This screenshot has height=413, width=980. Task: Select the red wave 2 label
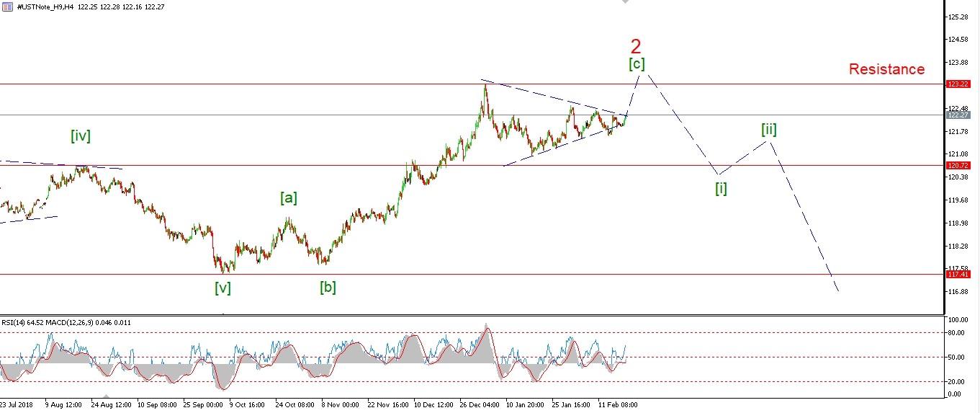(636, 47)
